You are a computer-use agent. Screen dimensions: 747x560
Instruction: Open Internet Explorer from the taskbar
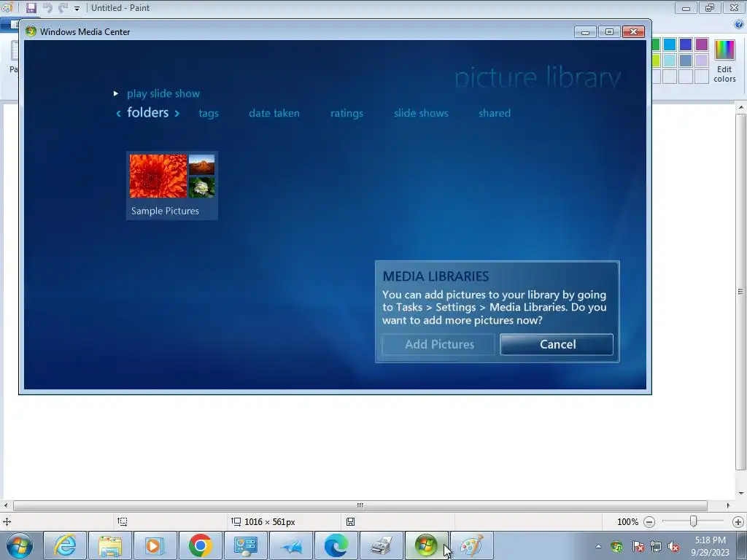65,545
